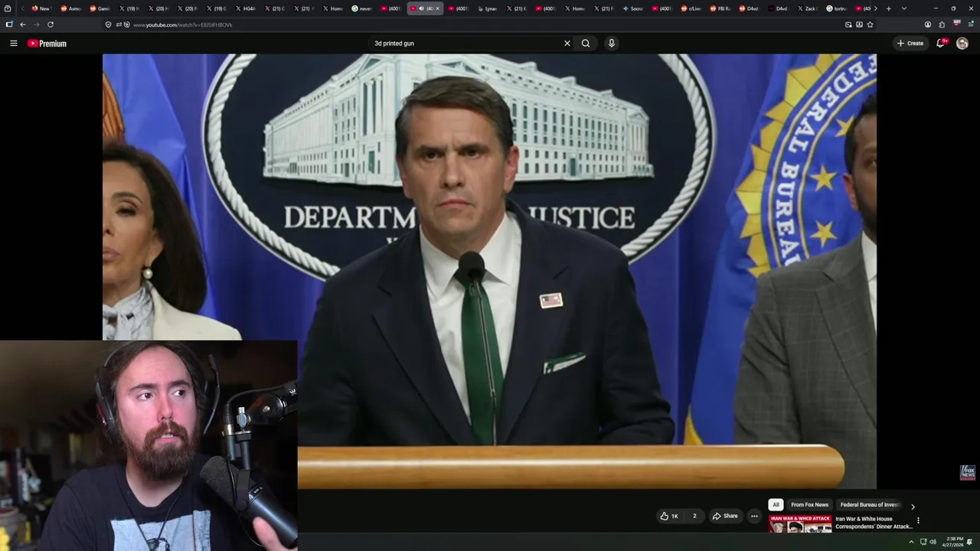Click the Create button
Viewport: 980px width, 551px height.
coord(910,44)
